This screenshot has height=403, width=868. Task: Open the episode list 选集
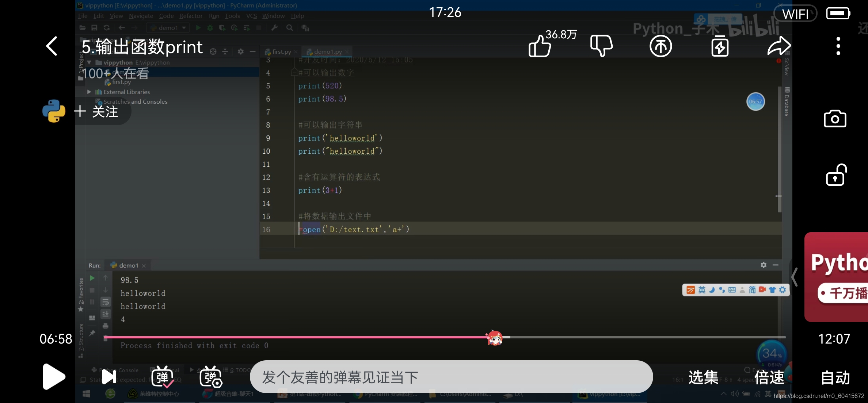pos(703,377)
